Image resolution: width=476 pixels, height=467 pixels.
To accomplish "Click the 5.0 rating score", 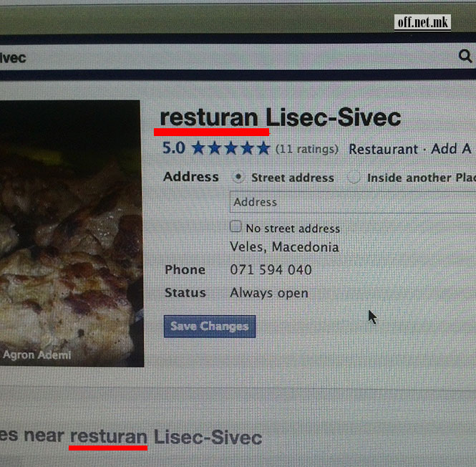I will tap(174, 148).
